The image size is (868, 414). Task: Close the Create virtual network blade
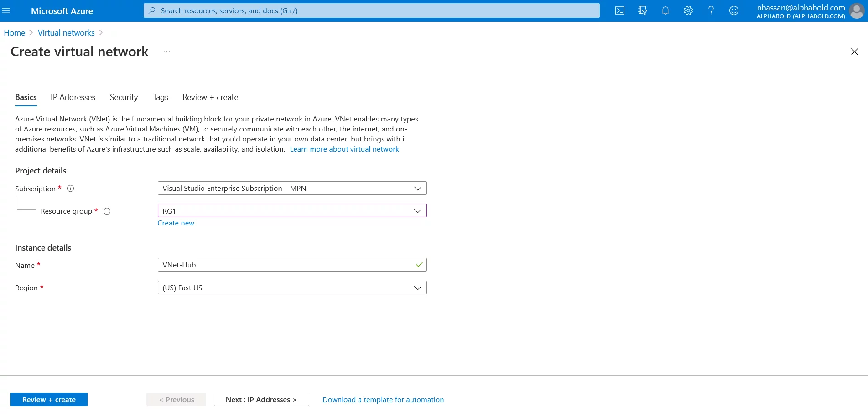854,52
